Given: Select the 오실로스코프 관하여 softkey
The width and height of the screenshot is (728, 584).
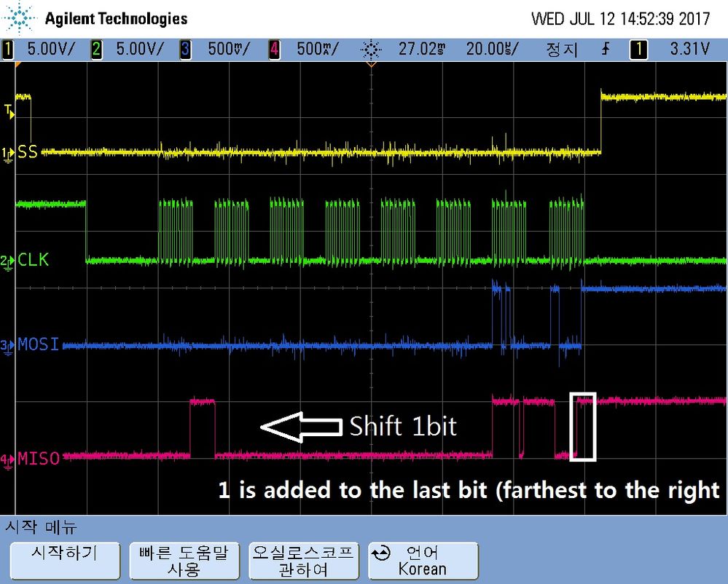Looking at the screenshot, I should click(304, 561).
